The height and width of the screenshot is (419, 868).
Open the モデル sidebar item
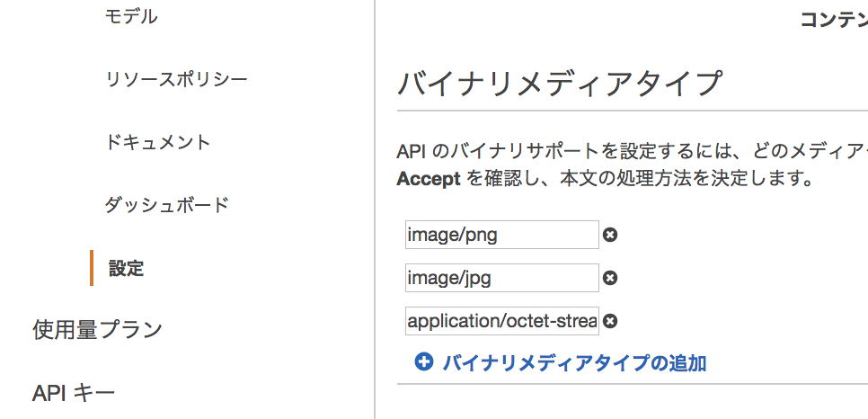pos(131,16)
